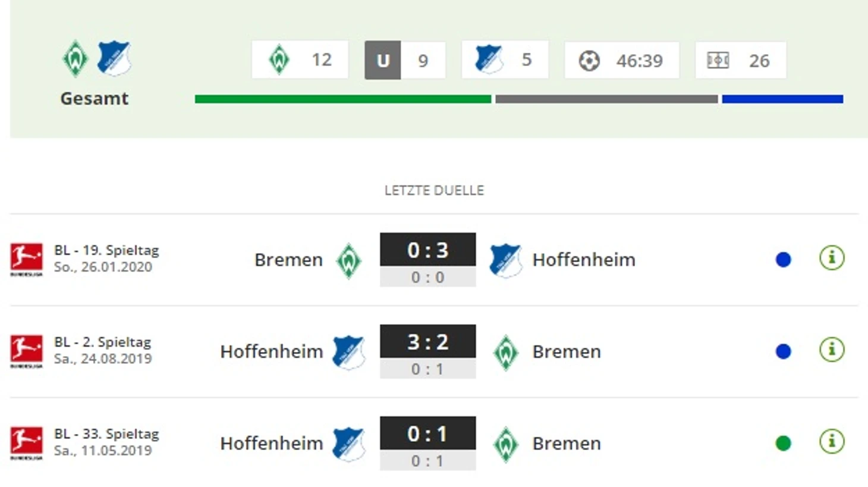Open info icon for the 24.08.2019 match
The width and height of the screenshot is (868, 487).
click(832, 350)
